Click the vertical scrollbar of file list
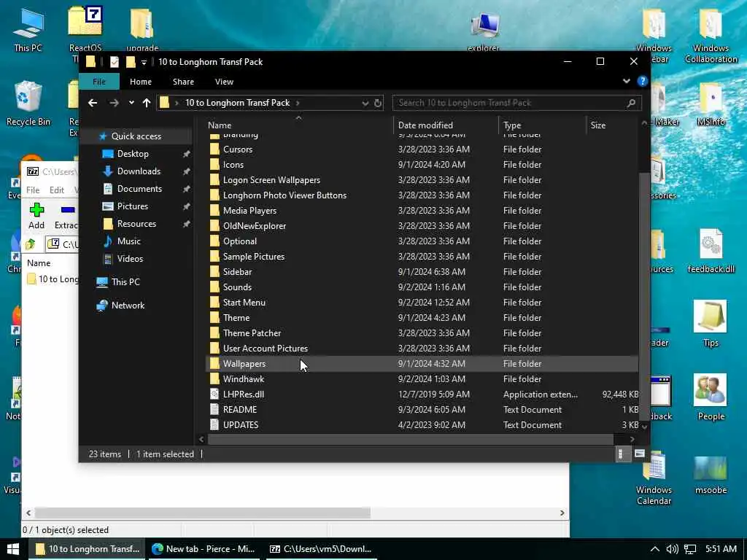Screen dimensions: 747x560 645,295
